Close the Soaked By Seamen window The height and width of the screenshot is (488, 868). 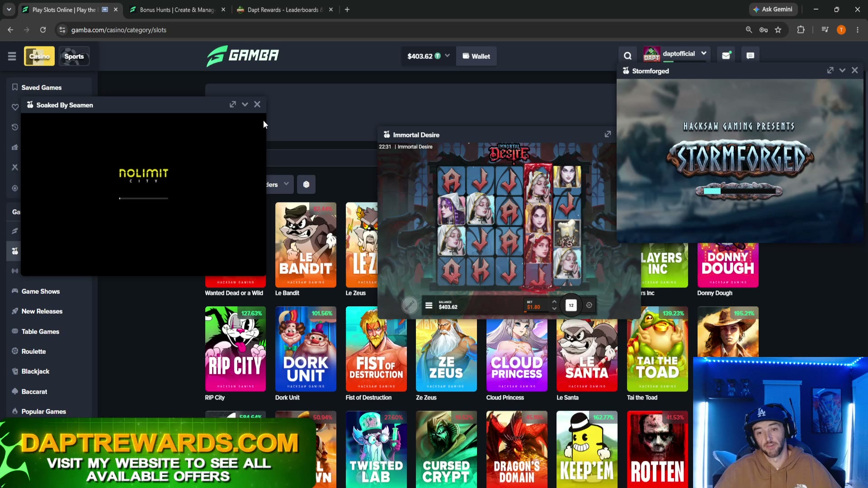(x=257, y=104)
